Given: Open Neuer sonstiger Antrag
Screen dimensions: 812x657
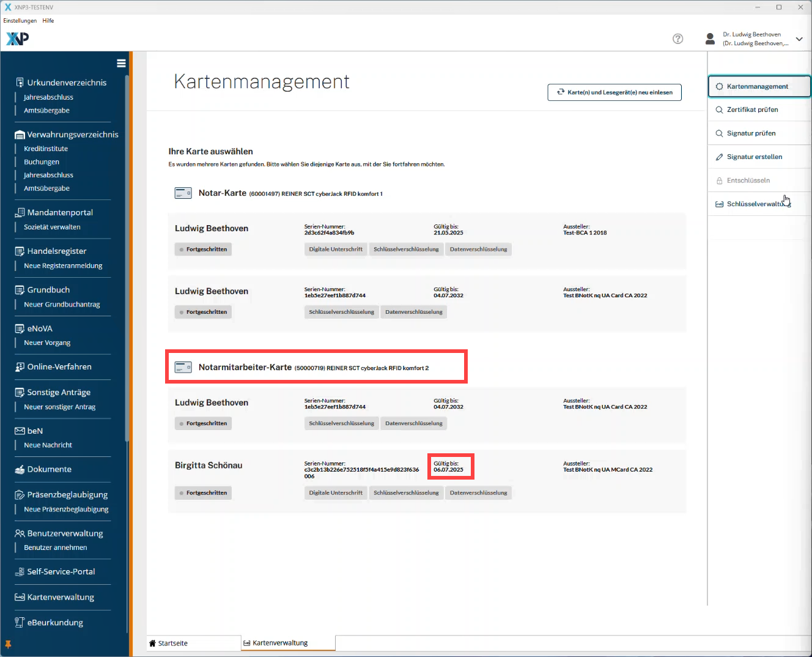Looking at the screenshot, I should point(59,407).
